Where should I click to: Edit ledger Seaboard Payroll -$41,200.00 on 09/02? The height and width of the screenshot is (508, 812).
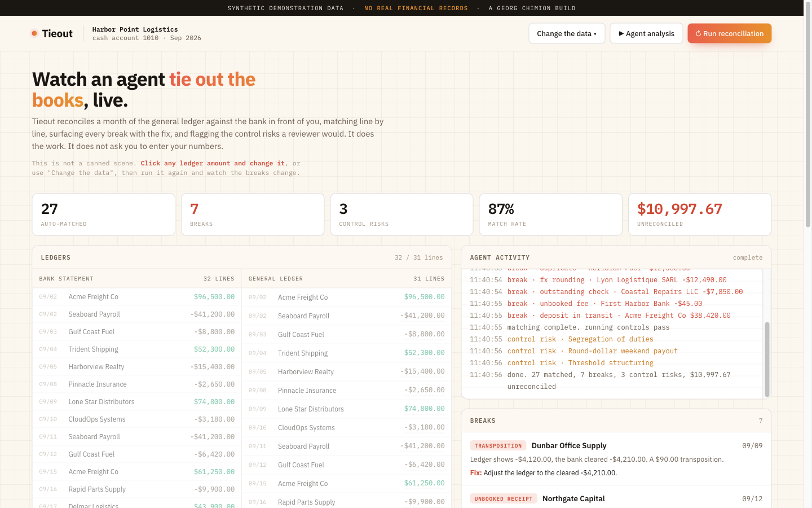(x=422, y=316)
